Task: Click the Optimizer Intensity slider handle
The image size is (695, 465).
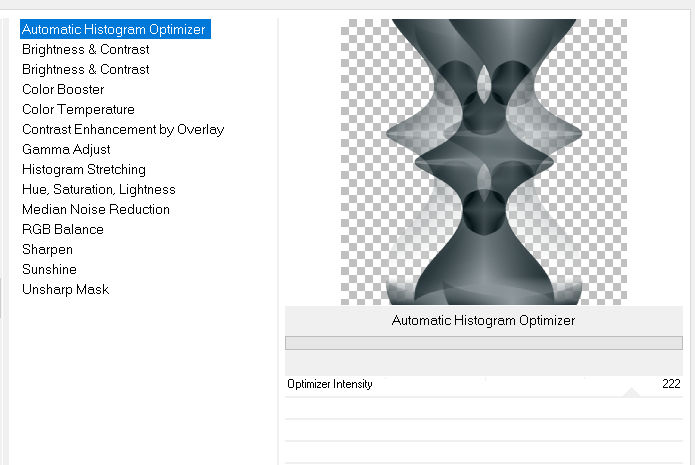Action: click(631, 392)
